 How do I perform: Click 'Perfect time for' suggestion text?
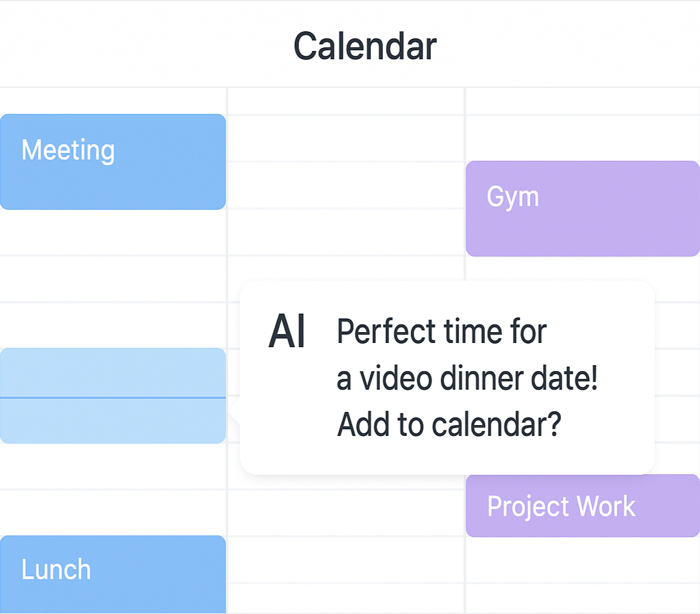click(x=442, y=332)
